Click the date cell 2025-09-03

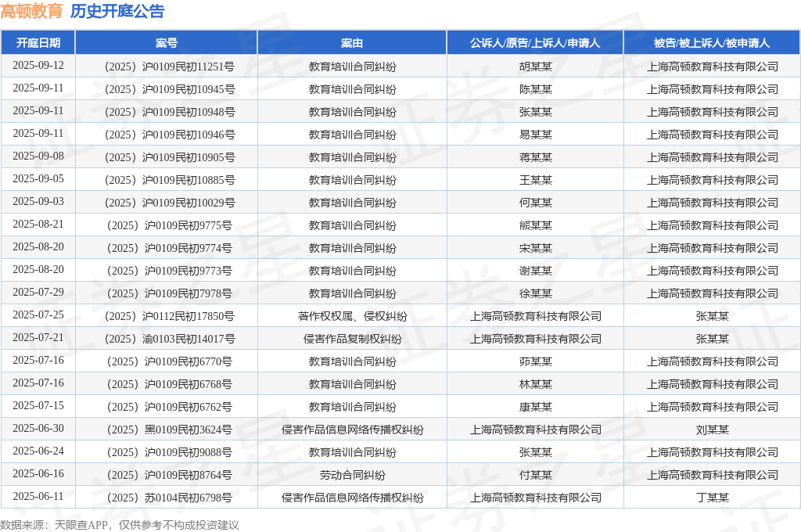tap(38, 202)
